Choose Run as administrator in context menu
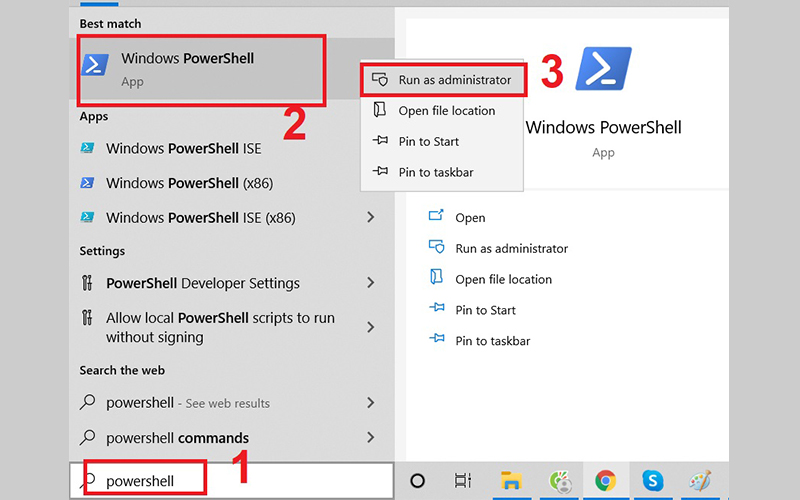The height and width of the screenshot is (500, 800). click(442, 80)
